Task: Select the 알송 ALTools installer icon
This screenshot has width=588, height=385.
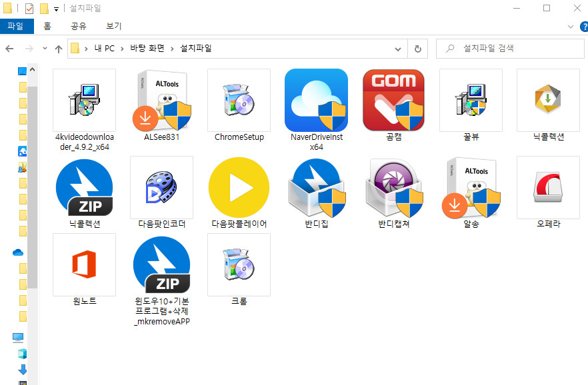Action: point(471,187)
